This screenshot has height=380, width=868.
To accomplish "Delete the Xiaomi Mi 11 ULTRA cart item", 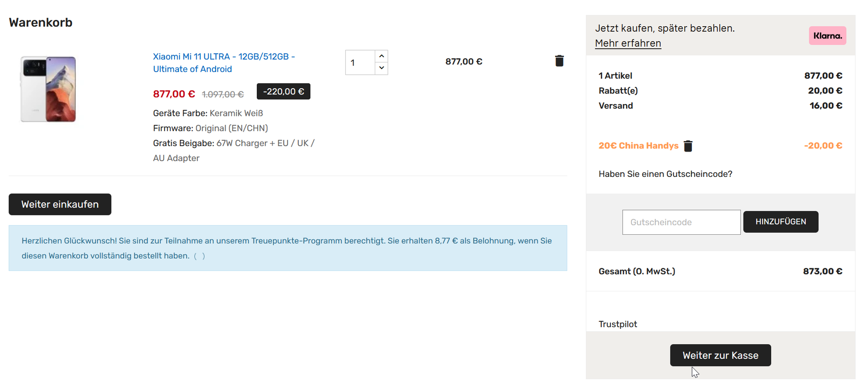I will click(559, 61).
